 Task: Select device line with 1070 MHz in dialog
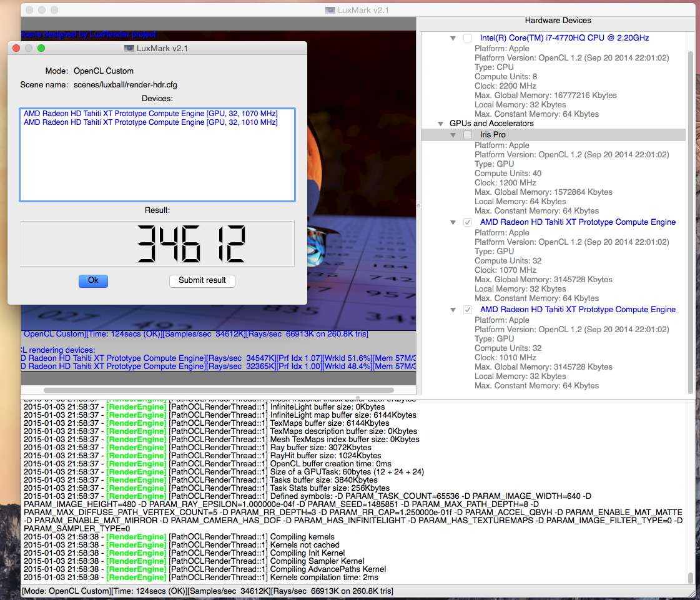tap(150, 114)
